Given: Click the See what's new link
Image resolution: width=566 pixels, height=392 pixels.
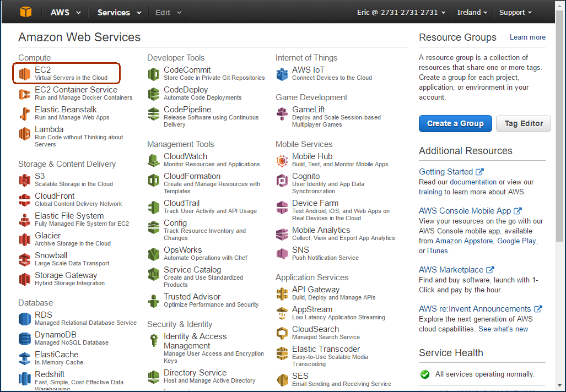Looking at the screenshot, I should [503, 329].
